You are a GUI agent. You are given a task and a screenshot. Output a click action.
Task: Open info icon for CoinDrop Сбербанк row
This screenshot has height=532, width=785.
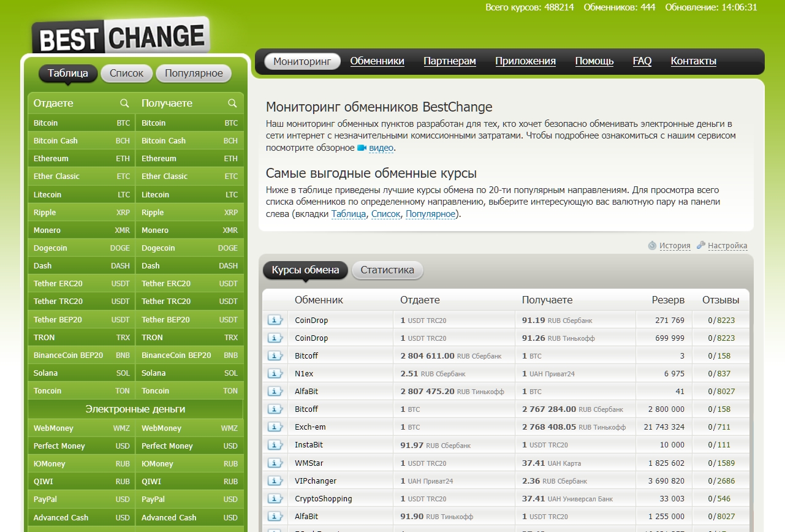click(x=275, y=320)
